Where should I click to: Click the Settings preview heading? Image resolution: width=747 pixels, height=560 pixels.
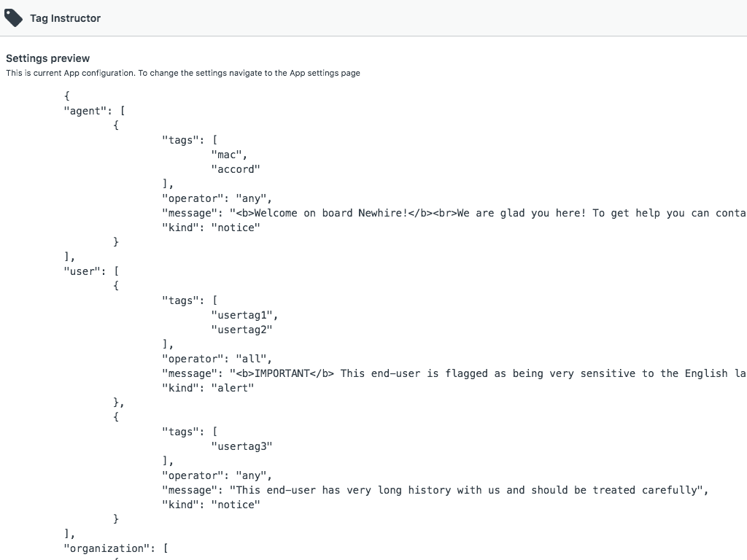click(x=48, y=58)
